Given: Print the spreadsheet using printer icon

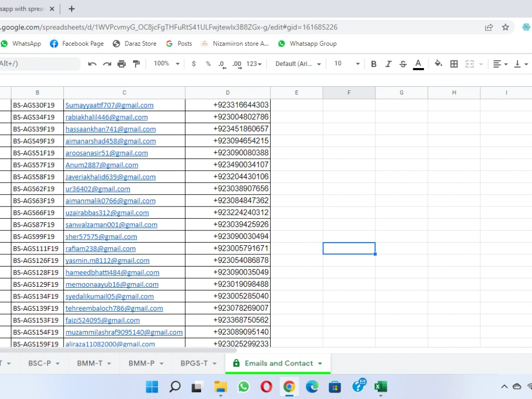Looking at the screenshot, I should coord(121,64).
